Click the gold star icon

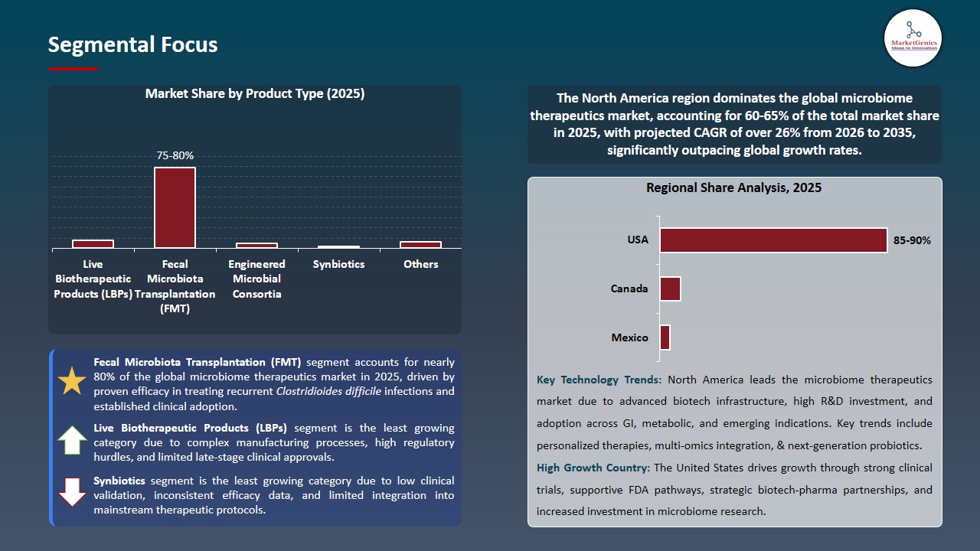[x=72, y=381]
